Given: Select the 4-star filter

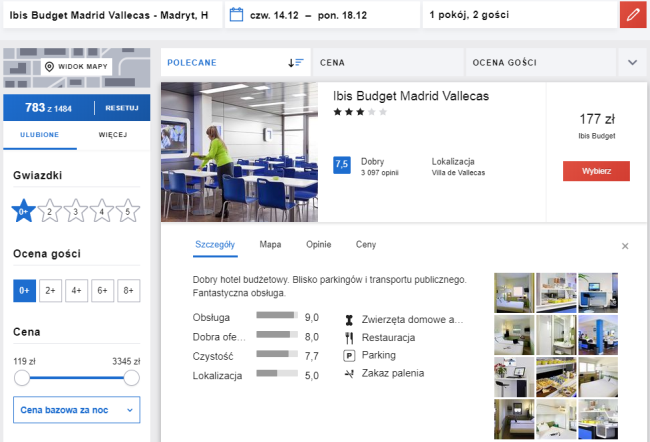Looking at the screenshot, I should pyautogui.click(x=102, y=211).
